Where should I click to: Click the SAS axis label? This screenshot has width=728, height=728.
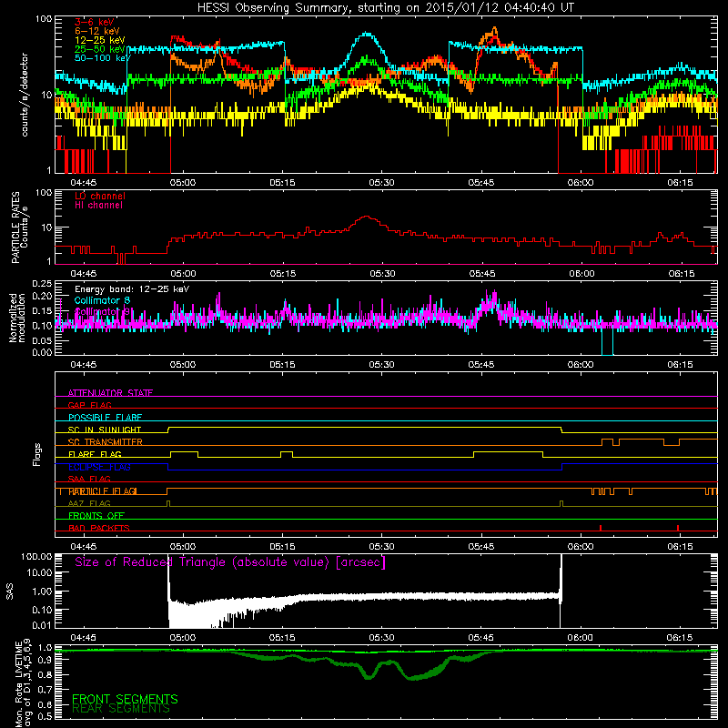pos(9,591)
